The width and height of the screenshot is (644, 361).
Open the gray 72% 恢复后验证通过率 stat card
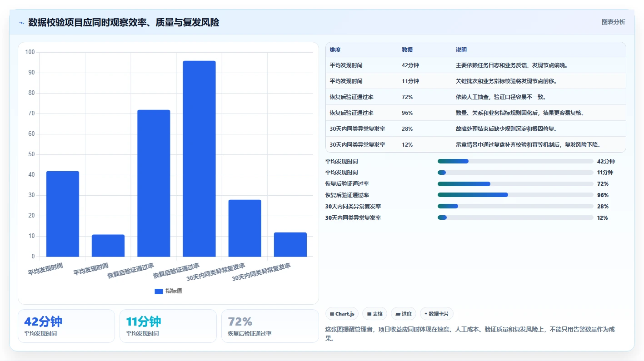270,326
